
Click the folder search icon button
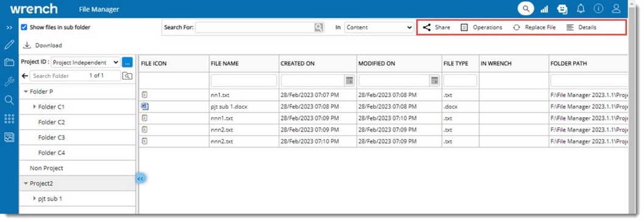click(127, 76)
